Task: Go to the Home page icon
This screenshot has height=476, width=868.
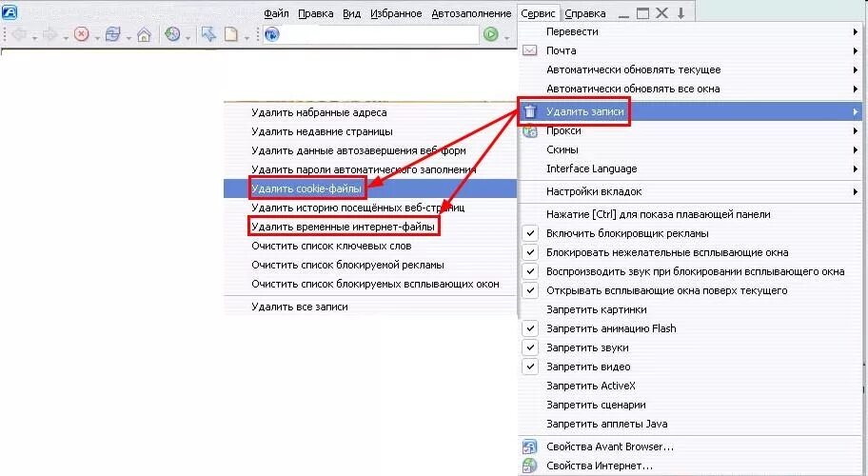Action: click(x=144, y=35)
